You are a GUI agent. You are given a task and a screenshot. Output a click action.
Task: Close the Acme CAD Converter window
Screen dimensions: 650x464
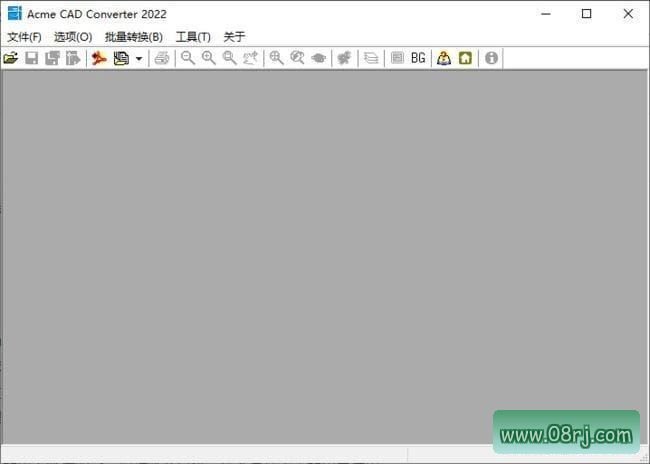click(628, 14)
